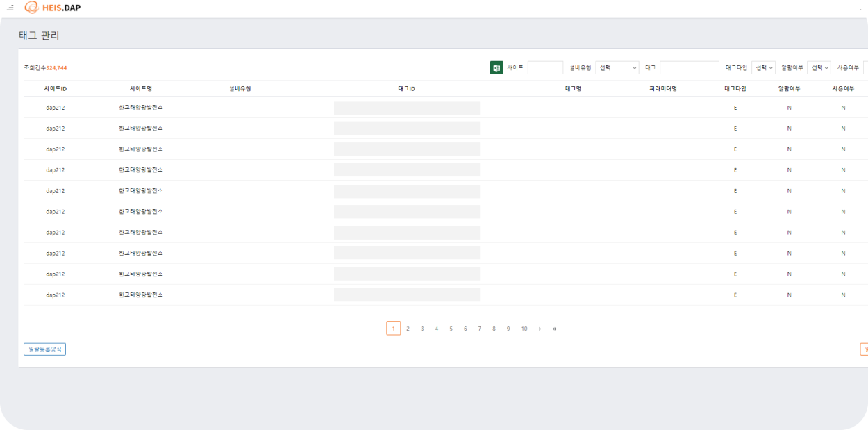Click the 사이트 search input field
The height and width of the screenshot is (430, 868).
point(545,67)
